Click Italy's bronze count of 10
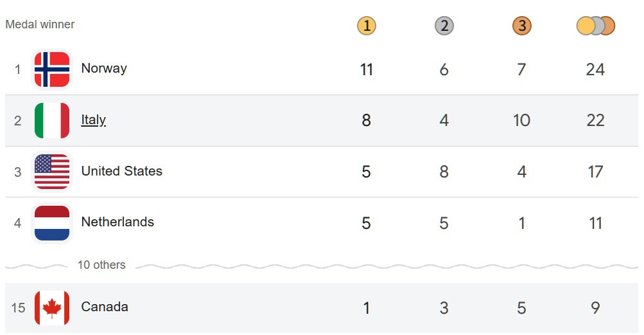644x335 pixels. point(521,120)
